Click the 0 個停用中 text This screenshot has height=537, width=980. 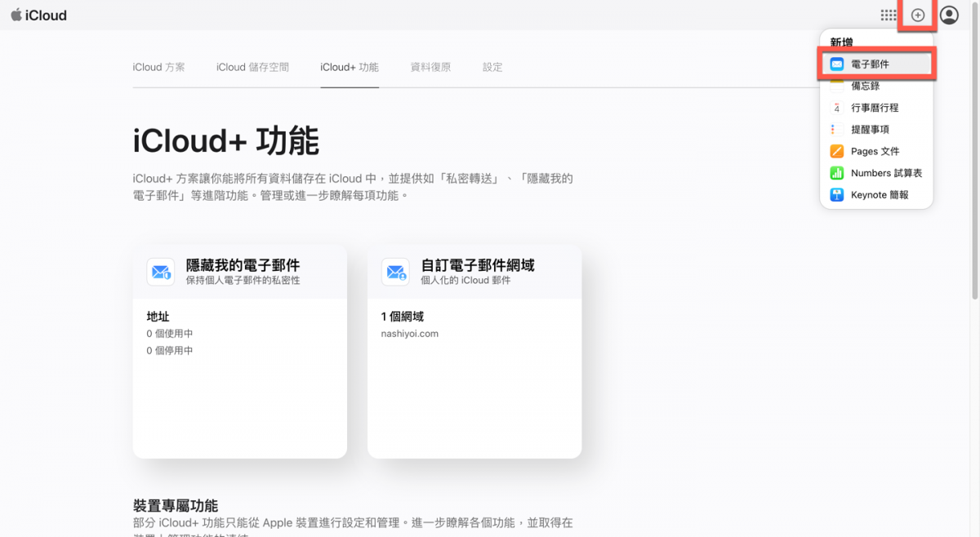[170, 351]
